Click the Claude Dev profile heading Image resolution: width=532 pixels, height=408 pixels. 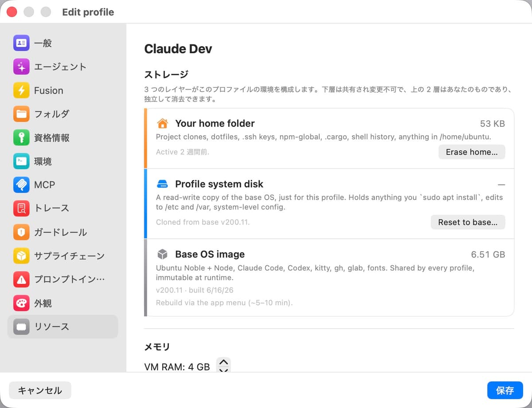(178, 49)
